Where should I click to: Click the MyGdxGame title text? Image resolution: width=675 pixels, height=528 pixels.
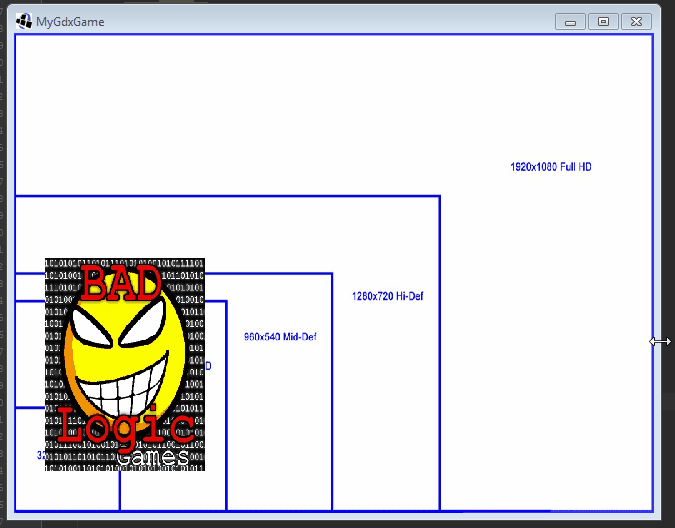70,22
